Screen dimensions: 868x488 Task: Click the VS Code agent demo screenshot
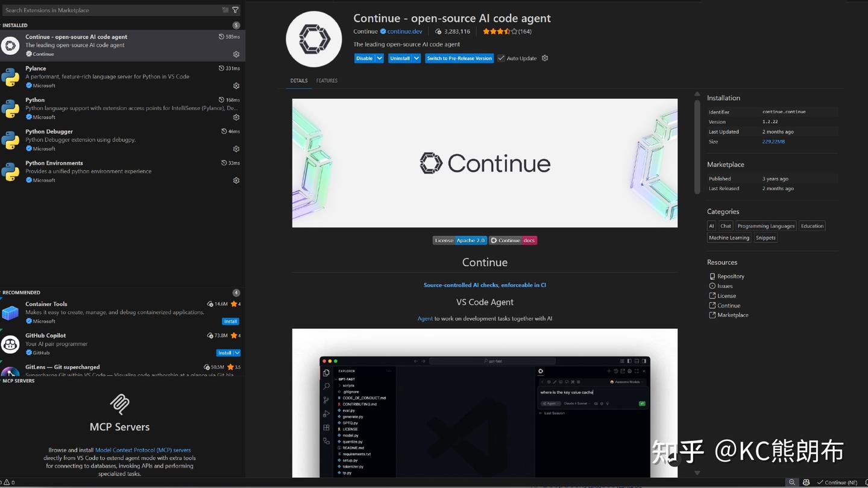coord(485,403)
